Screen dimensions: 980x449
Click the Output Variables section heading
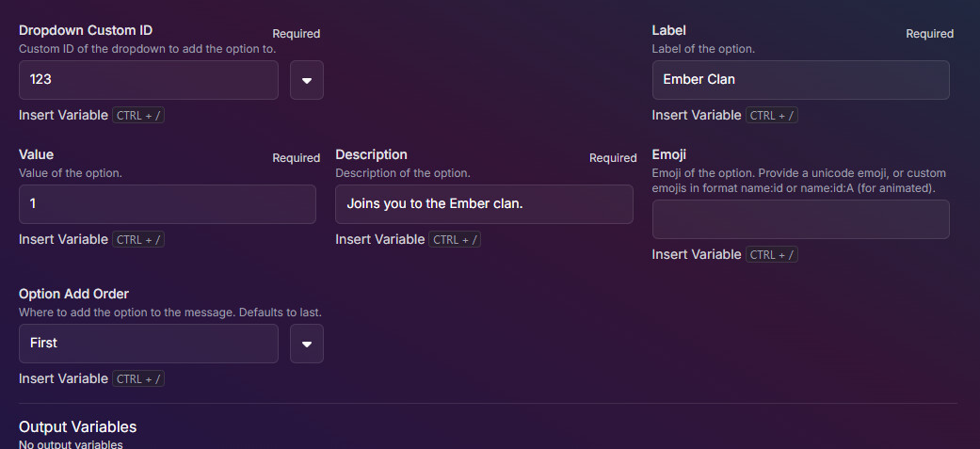point(77,427)
